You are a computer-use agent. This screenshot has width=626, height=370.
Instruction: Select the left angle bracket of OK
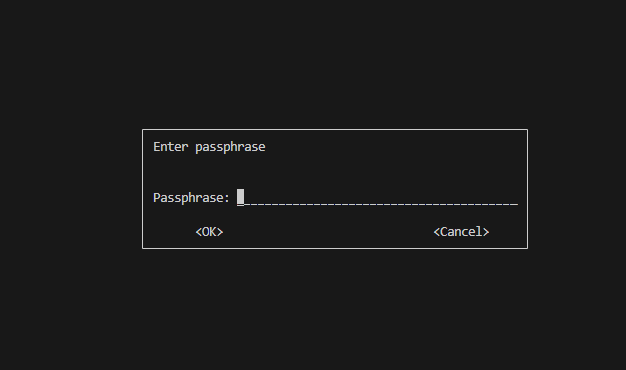[198, 232]
